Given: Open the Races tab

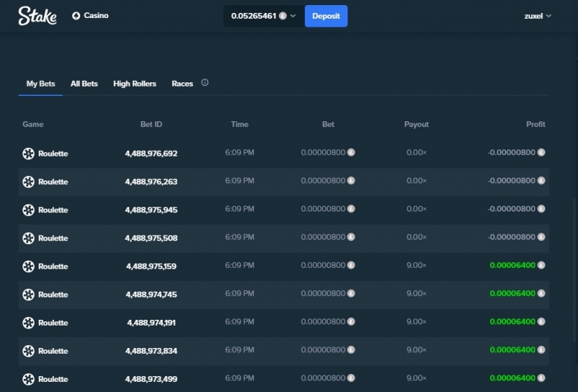Looking at the screenshot, I should 182,84.
